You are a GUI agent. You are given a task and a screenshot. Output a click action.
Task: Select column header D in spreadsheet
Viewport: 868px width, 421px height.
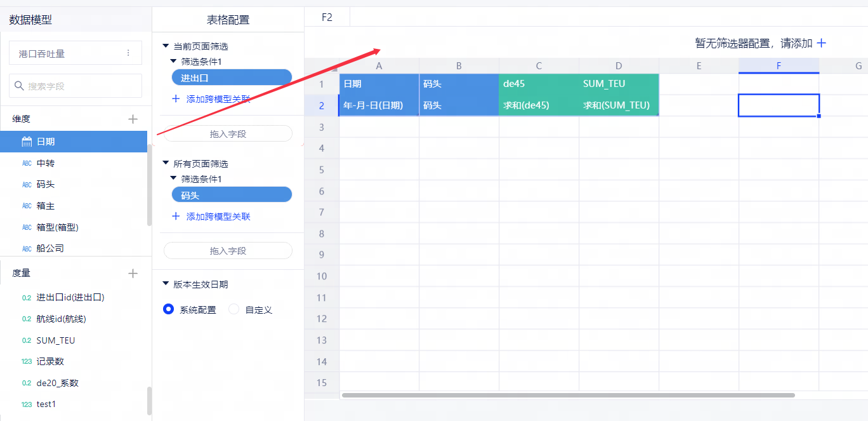pos(619,66)
